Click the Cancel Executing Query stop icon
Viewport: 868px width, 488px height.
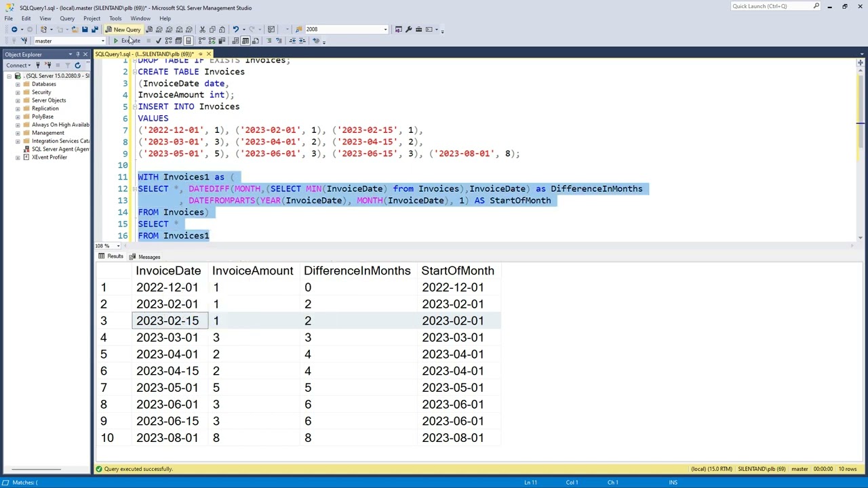coord(149,41)
